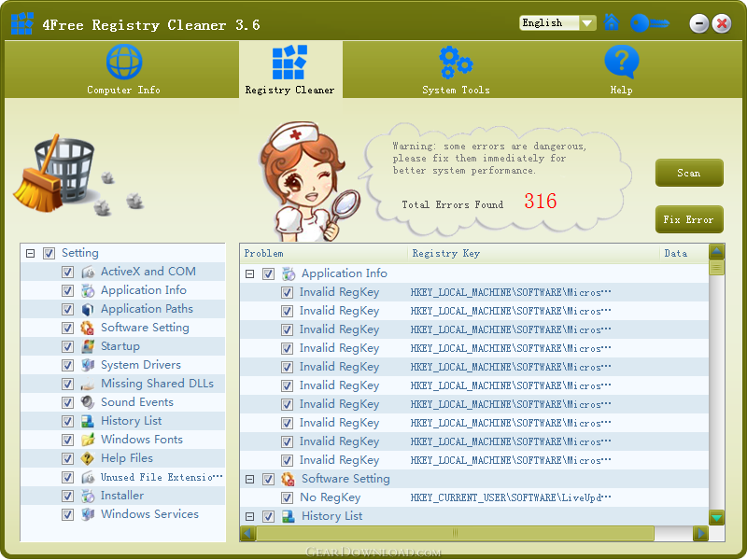
Task: Click the Sound Events speaker icon
Action: click(x=88, y=402)
